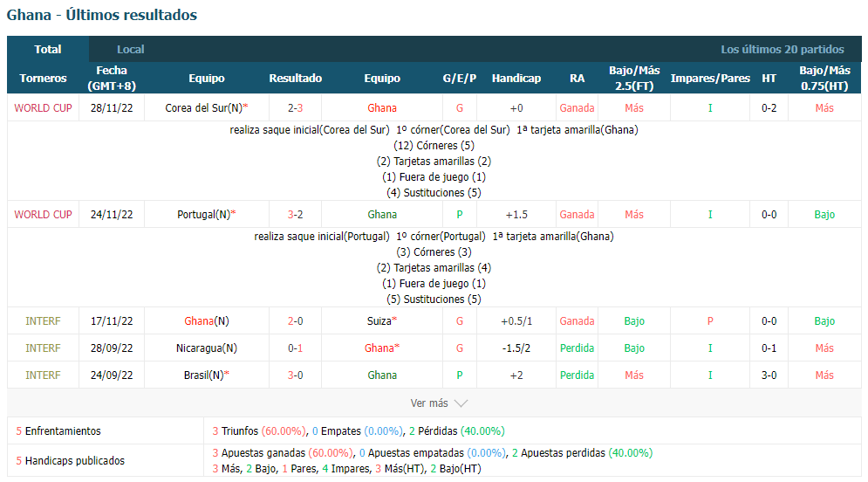Open INTERF link for 28/09/22 match
This screenshot has width=868, height=482.
(x=43, y=348)
